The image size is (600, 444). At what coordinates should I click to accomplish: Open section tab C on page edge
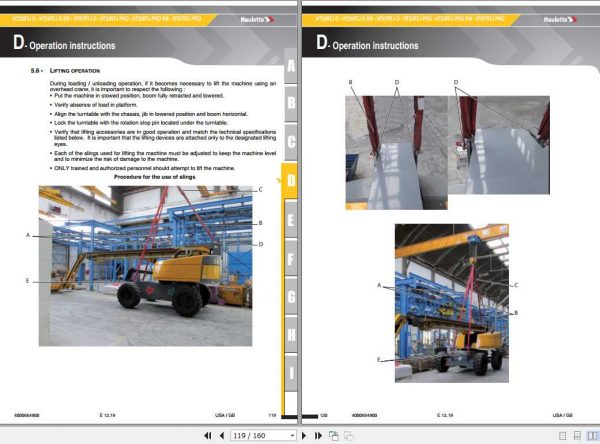291,142
